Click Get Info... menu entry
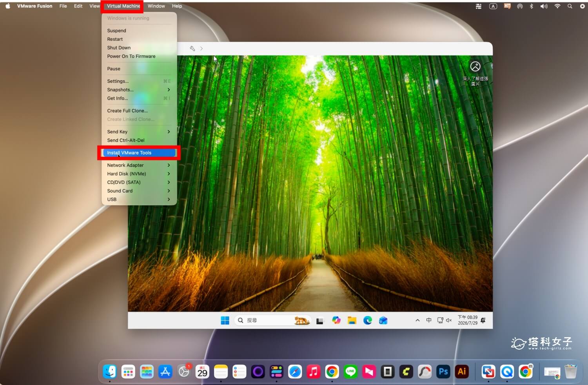588x385 pixels. pyautogui.click(x=139, y=98)
